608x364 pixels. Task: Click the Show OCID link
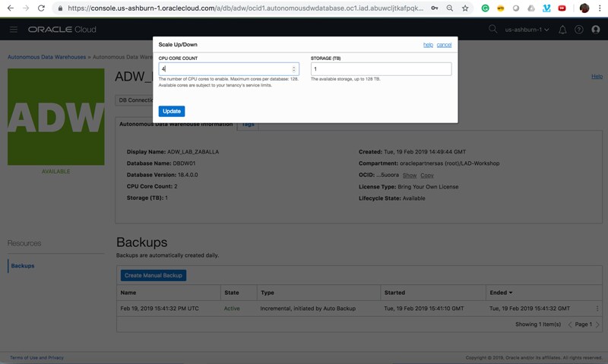click(410, 176)
